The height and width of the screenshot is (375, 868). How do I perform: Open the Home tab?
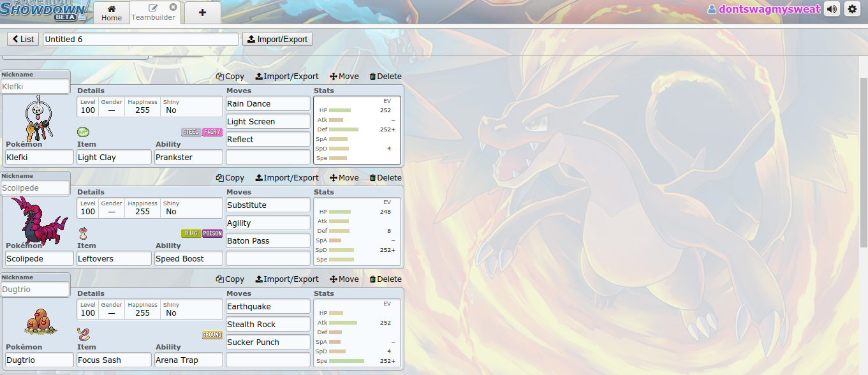click(112, 13)
